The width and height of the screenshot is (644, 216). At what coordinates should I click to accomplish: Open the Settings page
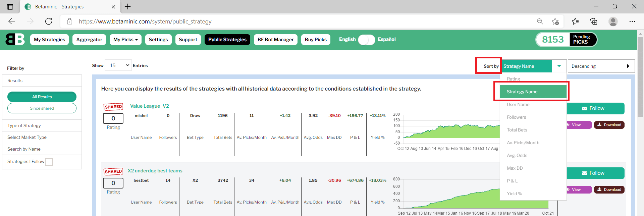158,40
